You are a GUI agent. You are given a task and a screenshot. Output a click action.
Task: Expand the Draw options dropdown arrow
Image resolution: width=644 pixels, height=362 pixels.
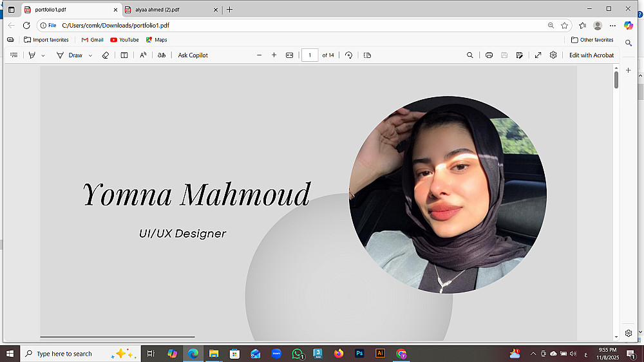click(90, 55)
